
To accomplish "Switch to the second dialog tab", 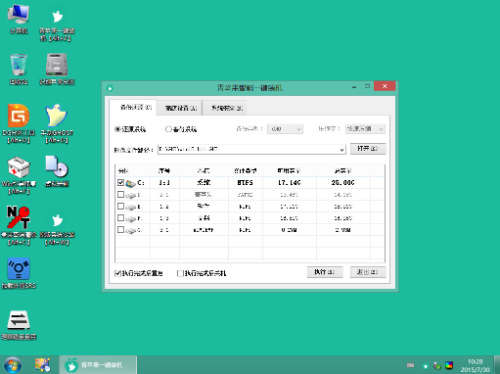I will pyautogui.click(x=179, y=108).
